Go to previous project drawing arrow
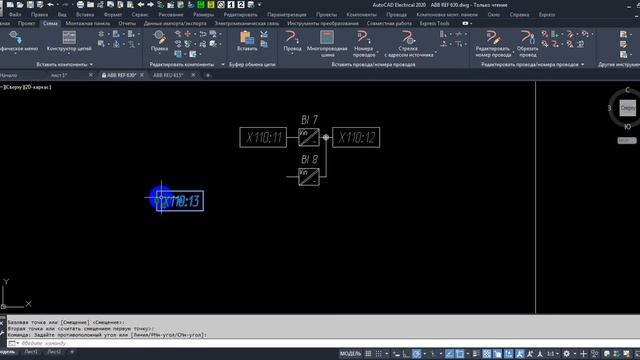 click(141, 5)
